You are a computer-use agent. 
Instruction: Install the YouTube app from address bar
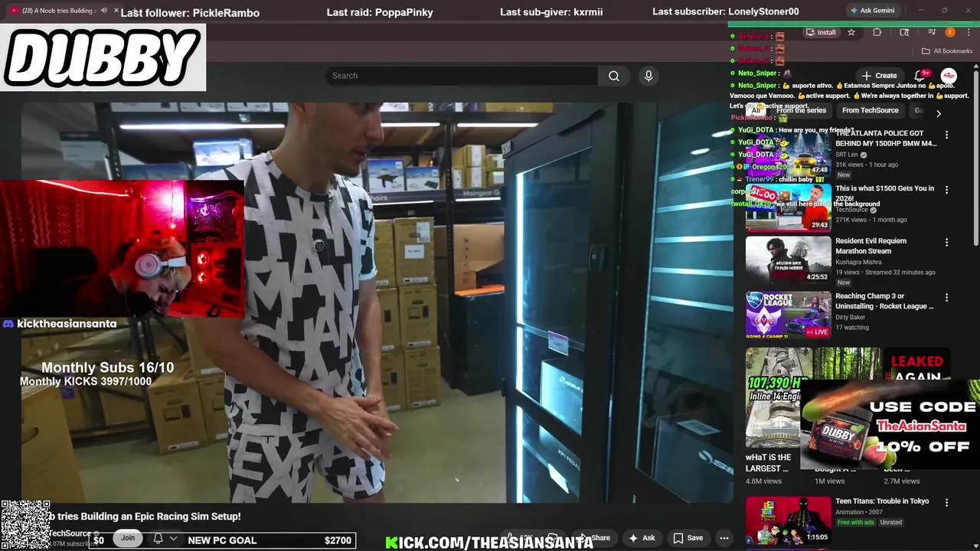point(821,32)
